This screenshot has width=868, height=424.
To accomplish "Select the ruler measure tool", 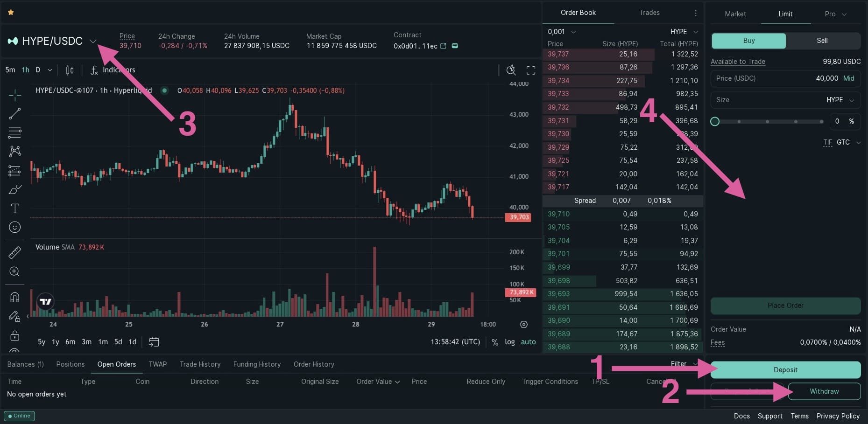I will [15, 252].
